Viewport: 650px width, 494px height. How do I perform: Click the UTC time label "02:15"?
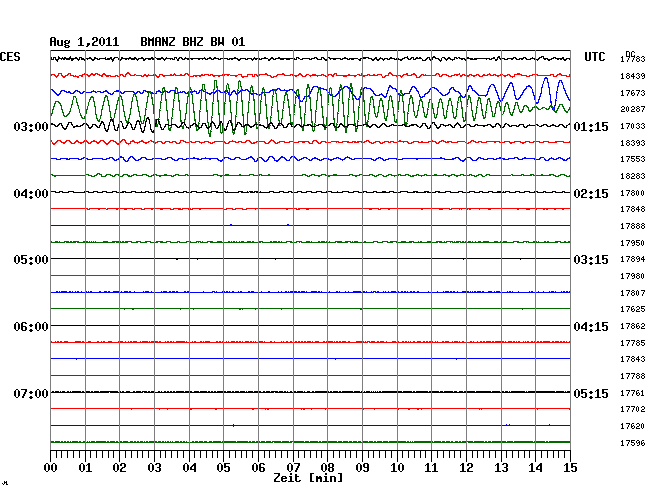591,194
